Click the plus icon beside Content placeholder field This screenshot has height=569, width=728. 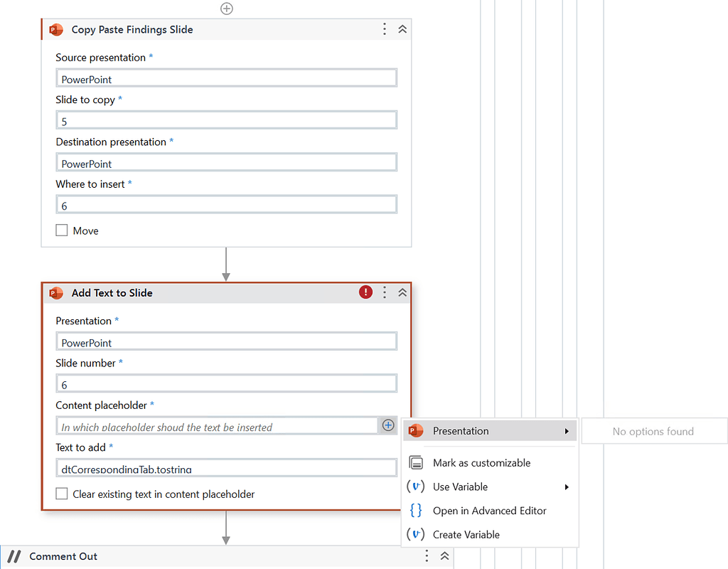click(387, 425)
